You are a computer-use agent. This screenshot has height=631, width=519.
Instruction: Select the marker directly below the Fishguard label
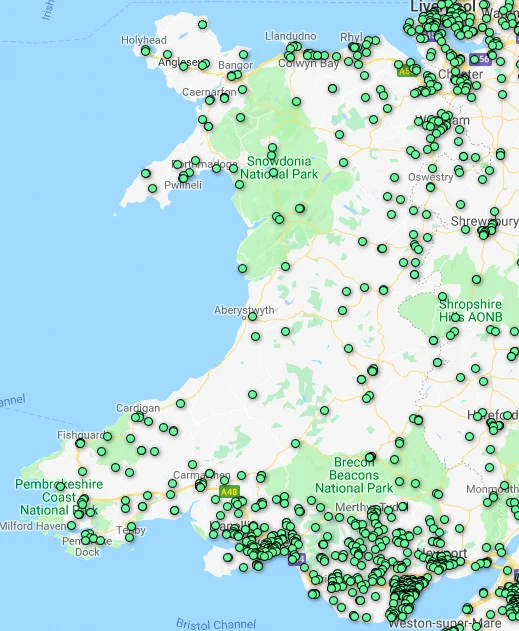pyautogui.click(x=80, y=443)
